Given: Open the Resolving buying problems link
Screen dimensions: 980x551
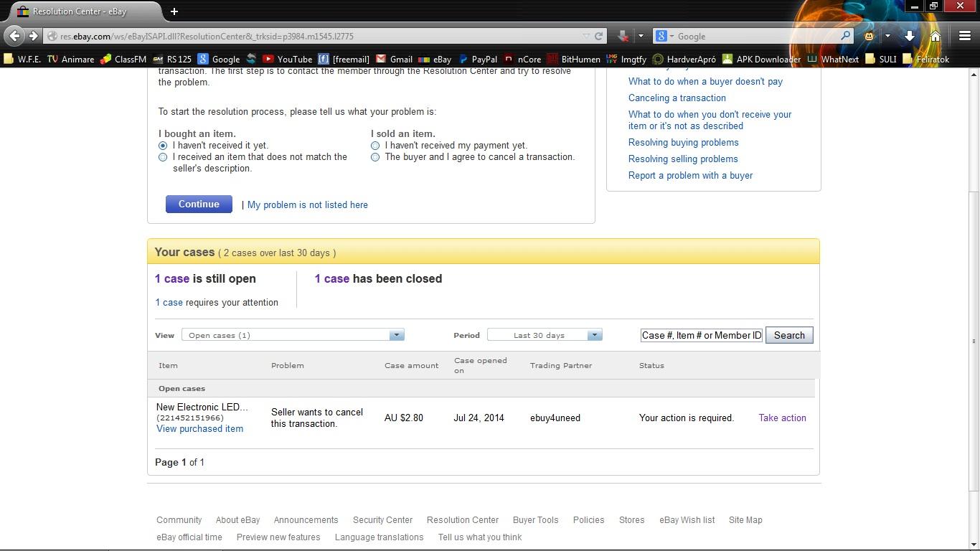Looking at the screenshot, I should [684, 142].
